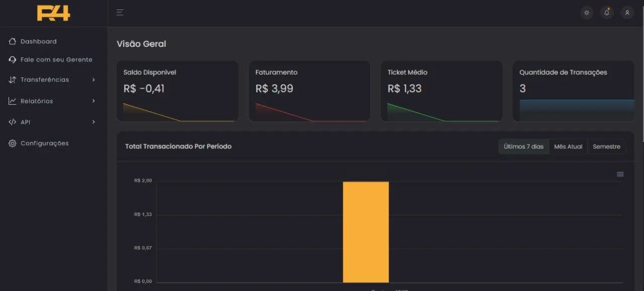Click the orange bar in the chart
The width and height of the screenshot is (644, 291).
point(366,232)
